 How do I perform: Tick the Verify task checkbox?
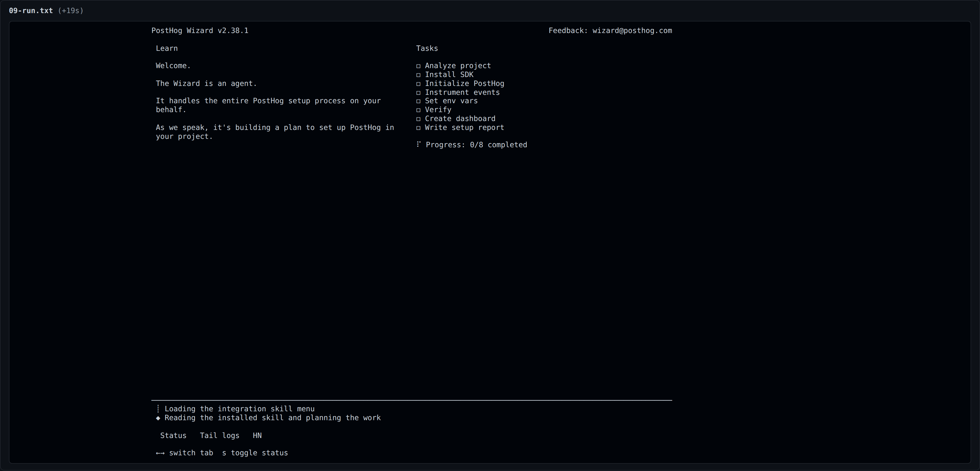418,110
